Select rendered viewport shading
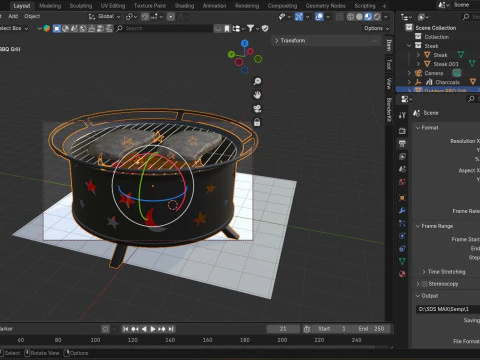Image resolution: width=480 pixels, height=360 pixels. point(377,17)
